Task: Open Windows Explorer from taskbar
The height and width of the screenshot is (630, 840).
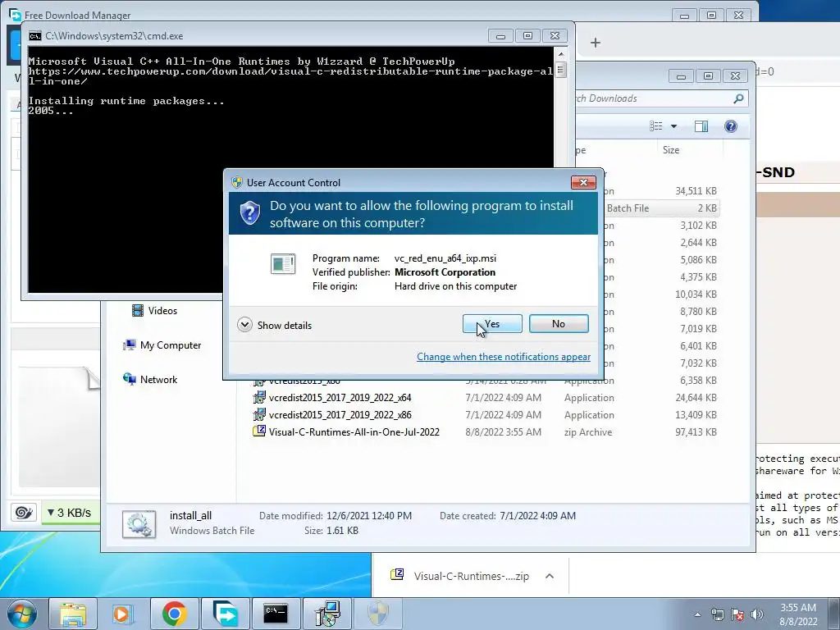Action: point(73,614)
